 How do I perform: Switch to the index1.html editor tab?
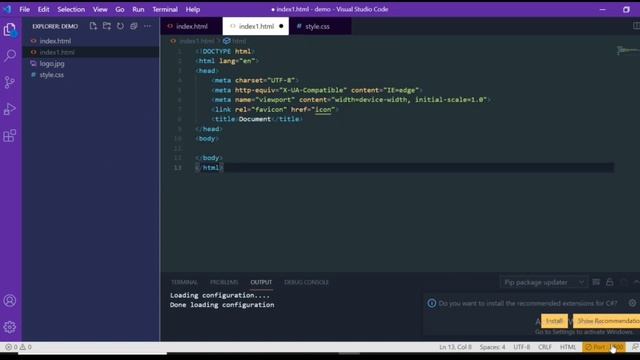[256, 26]
